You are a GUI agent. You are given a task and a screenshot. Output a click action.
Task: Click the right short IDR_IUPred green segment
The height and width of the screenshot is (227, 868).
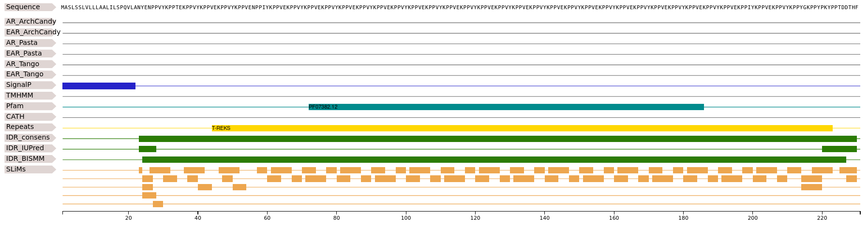pyautogui.click(x=839, y=149)
